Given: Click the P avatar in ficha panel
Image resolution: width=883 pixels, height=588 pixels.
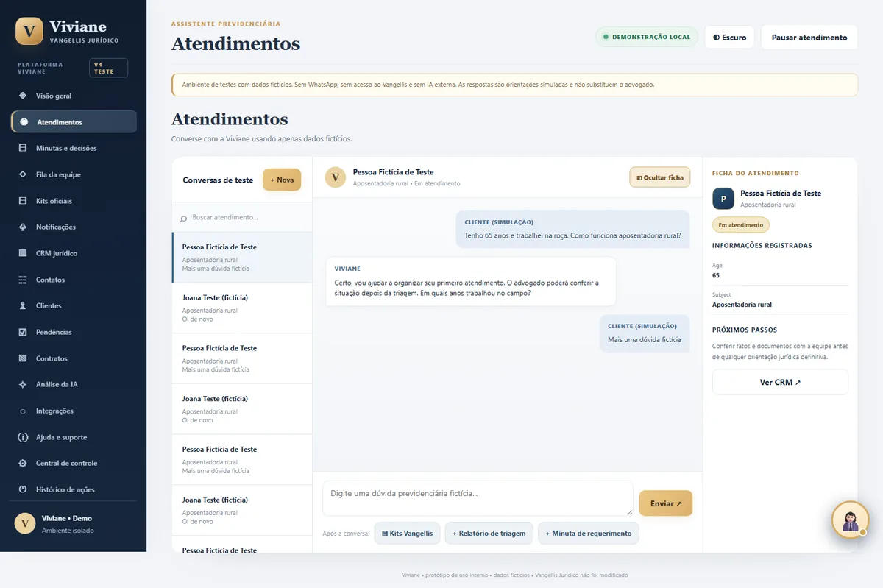Looking at the screenshot, I should (723, 199).
